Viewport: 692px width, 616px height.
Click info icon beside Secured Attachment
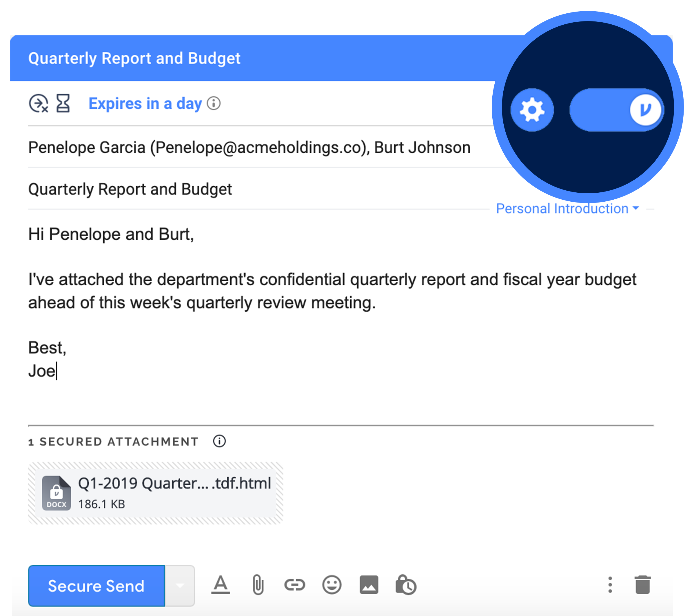click(219, 441)
